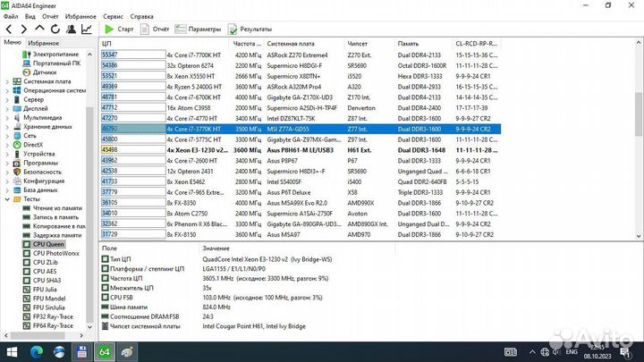Screen dimensions: 644x362
Task: Open the Избранное menu in the menu bar
Action: coord(80,16)
